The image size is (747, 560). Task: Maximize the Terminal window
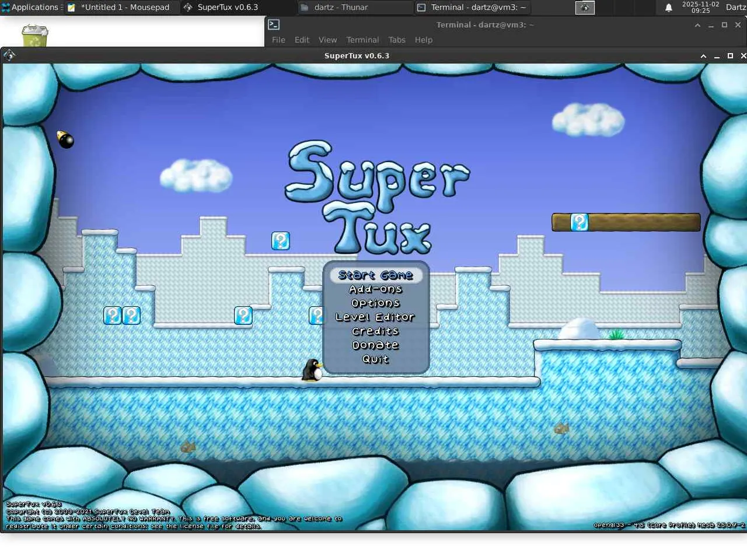[724, 25]
